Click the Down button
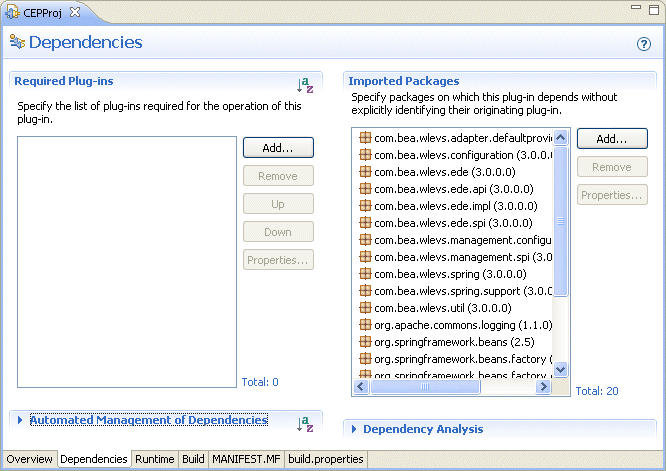The image size is (666, 471). (278, 231)
